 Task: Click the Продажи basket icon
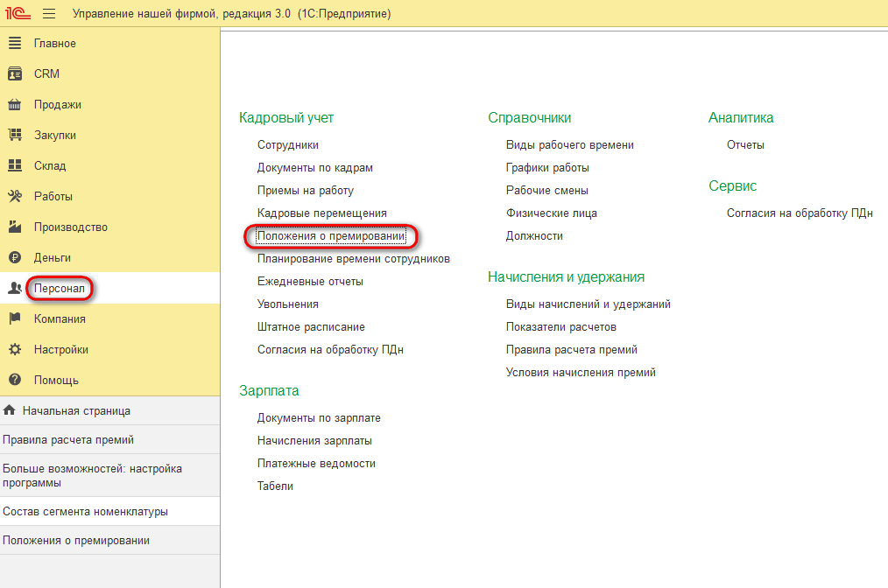point(15,104)
